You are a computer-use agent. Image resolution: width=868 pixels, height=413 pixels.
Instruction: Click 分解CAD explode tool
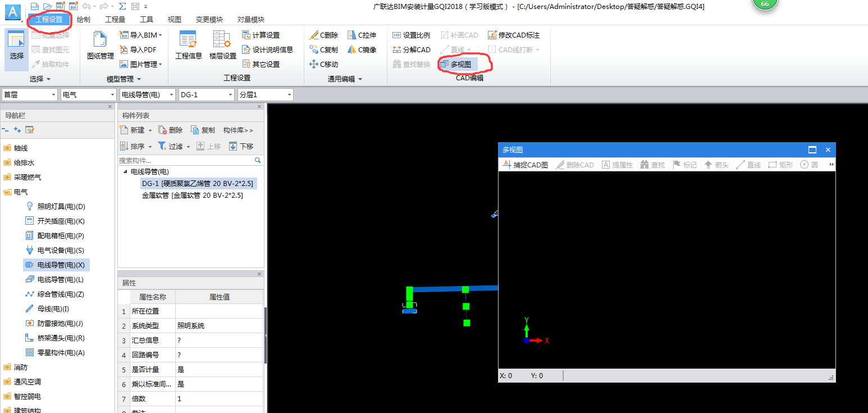tap(411, 49)
